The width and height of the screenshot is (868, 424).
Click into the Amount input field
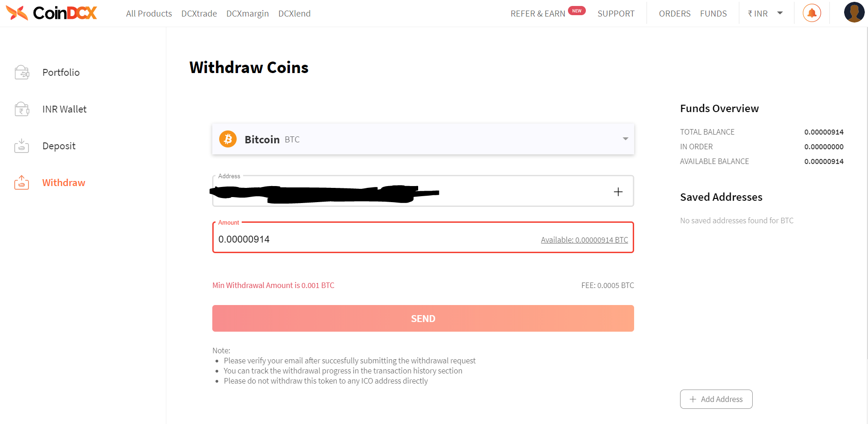(x=368, y=239)
